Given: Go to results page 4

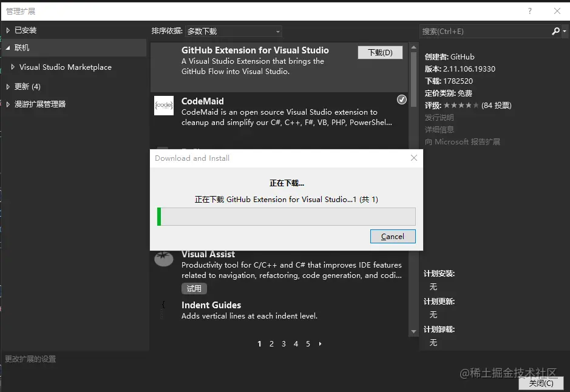Looking at the screenshot, I should click(x=296, y=343).
